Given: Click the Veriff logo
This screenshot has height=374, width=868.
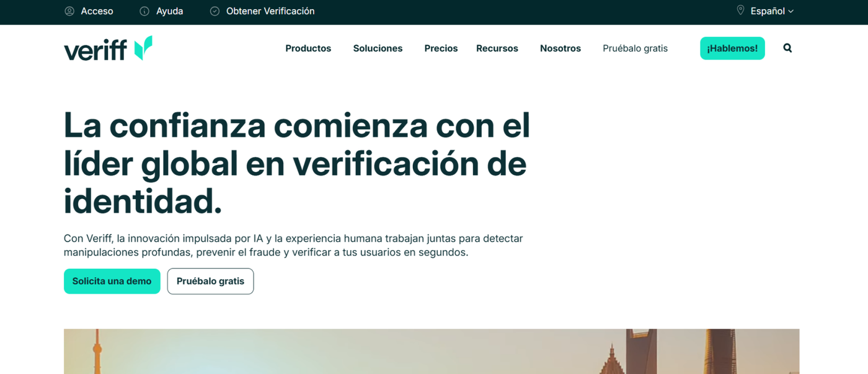Looking at the screenshot, I should click(x=108, y=48).
